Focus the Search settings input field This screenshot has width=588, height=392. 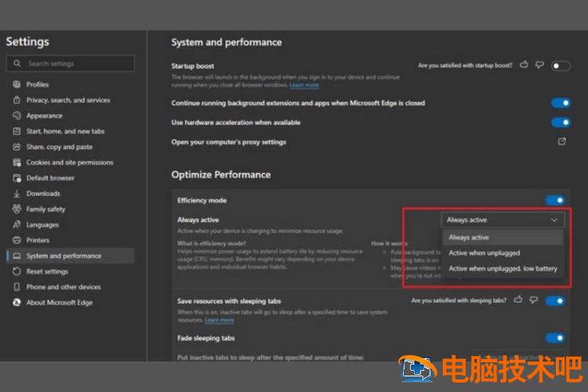click(x=71, y=63)
